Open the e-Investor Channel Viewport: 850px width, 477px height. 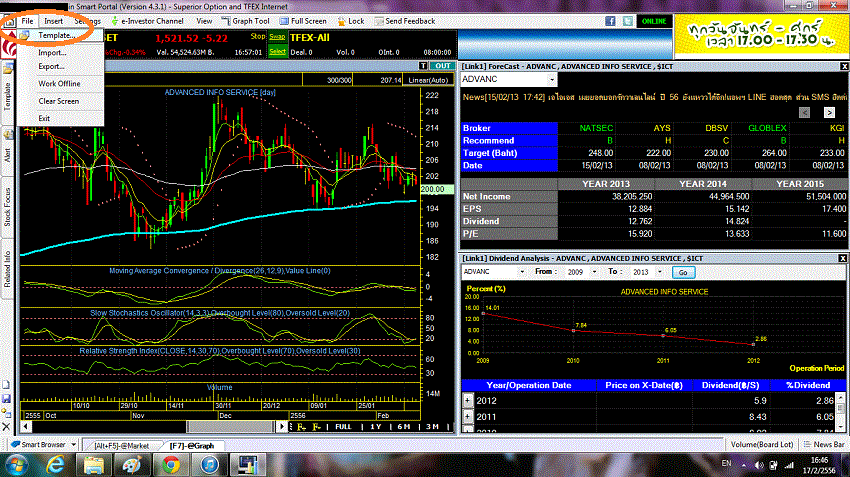[147, 21]
